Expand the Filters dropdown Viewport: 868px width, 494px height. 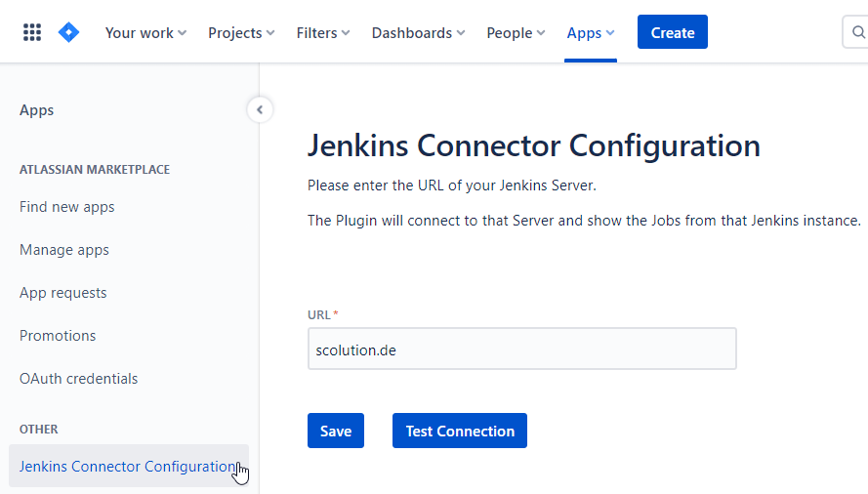[323, 32]
